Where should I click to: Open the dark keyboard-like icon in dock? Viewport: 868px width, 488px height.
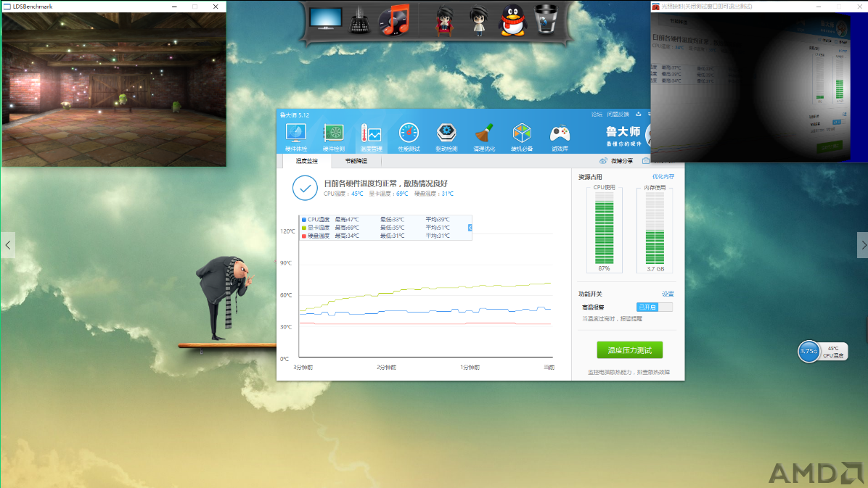359,20
